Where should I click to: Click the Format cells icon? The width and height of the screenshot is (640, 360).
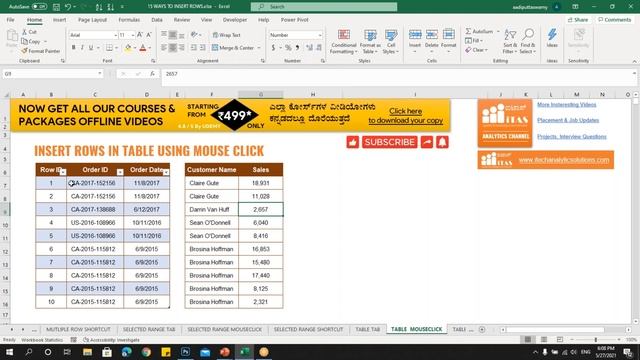(x=449, y=35)
